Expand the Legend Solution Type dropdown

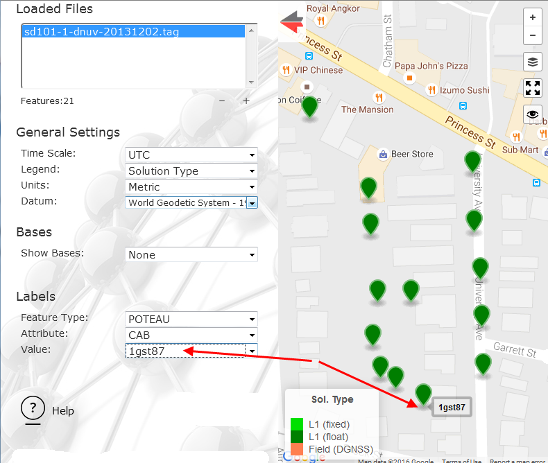(x=191, y=171)
